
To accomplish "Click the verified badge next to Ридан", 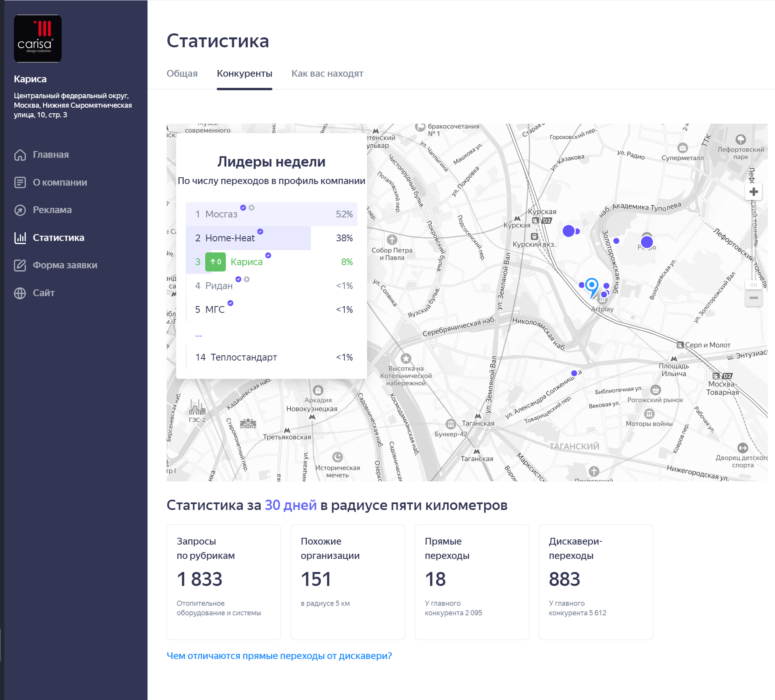I will [x=238, y=279].
